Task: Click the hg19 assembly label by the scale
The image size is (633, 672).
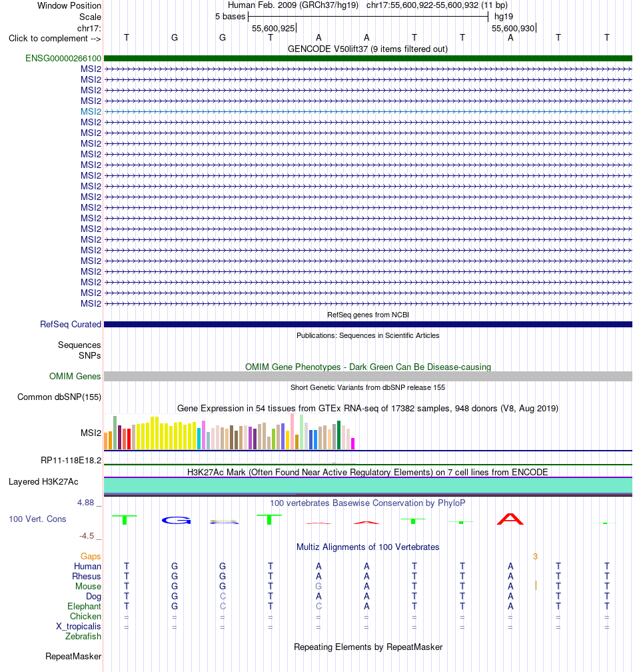Action: 504,17
